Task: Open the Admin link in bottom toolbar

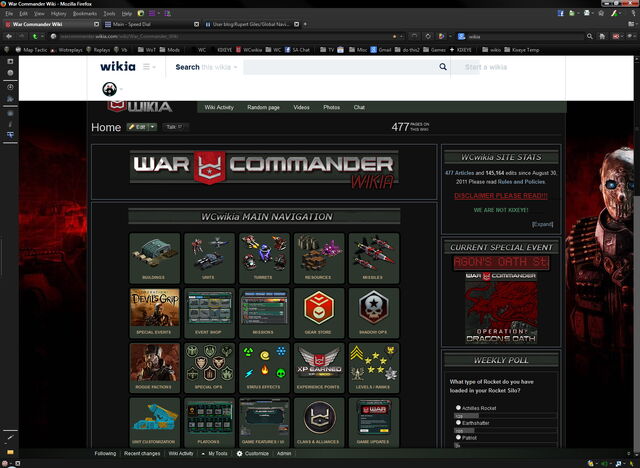Action: point(284,453)
